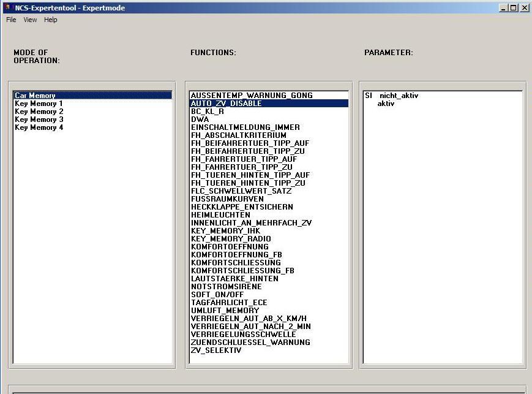Select the SOFT_ON/OFF function

[x=217, y=295]
